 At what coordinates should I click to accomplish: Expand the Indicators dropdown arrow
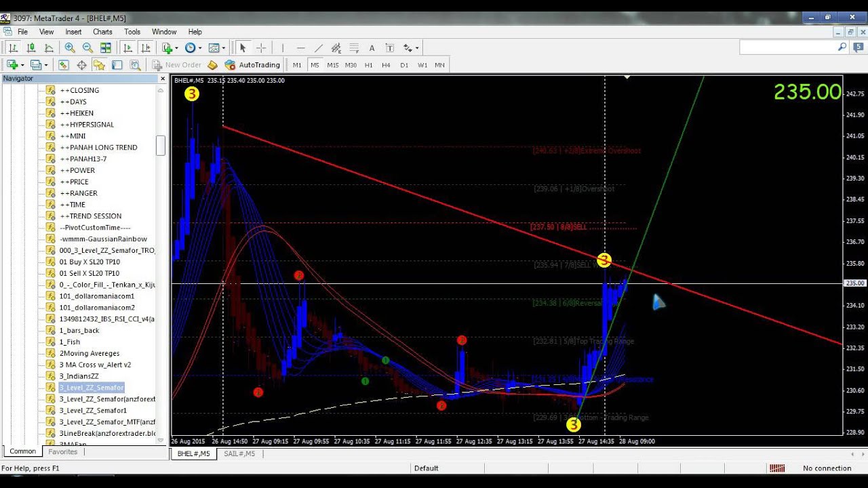click(x=176, y=47)
